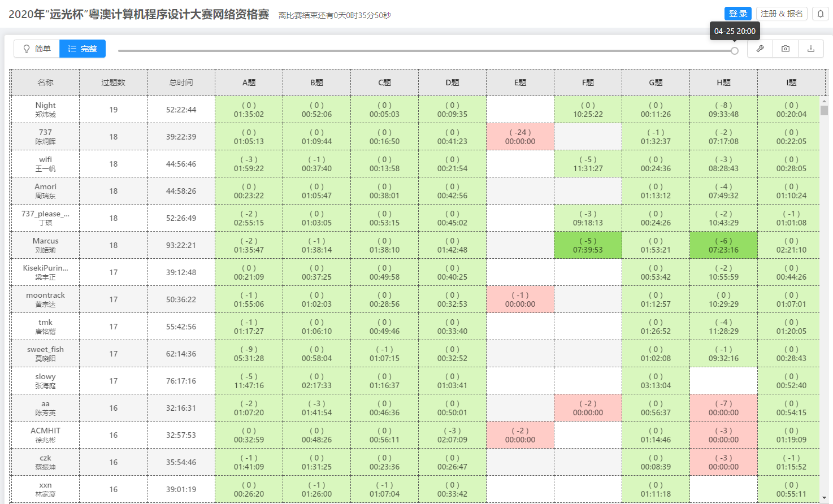Image resolution: width=833 pixels, height=504 pixels.
Task: Click the 登录 login button
Action: coord(738,14)
